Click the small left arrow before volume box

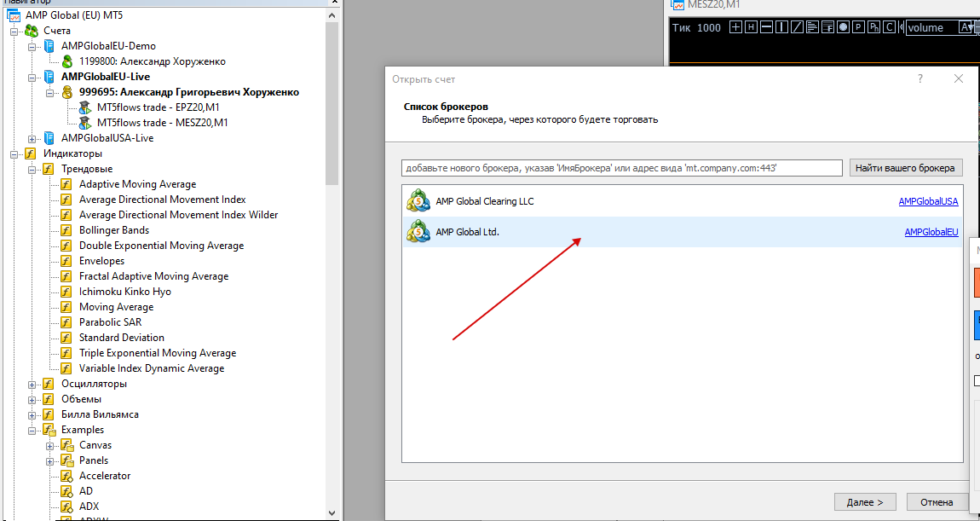(902, 27)
